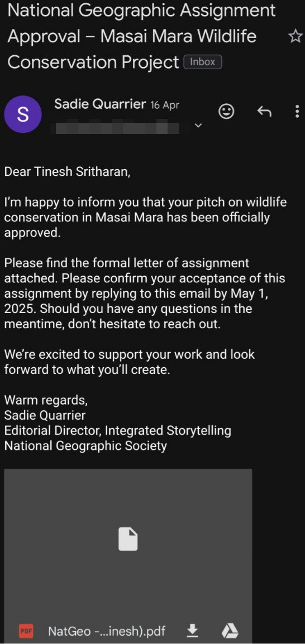Tap the white document icon in preview

tap(128, 539)
